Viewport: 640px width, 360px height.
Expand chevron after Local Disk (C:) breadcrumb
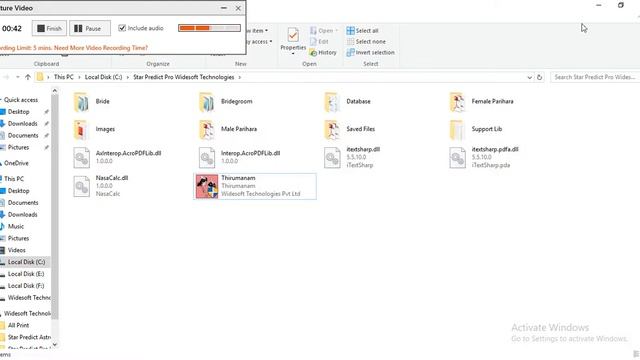coord(128,77)
